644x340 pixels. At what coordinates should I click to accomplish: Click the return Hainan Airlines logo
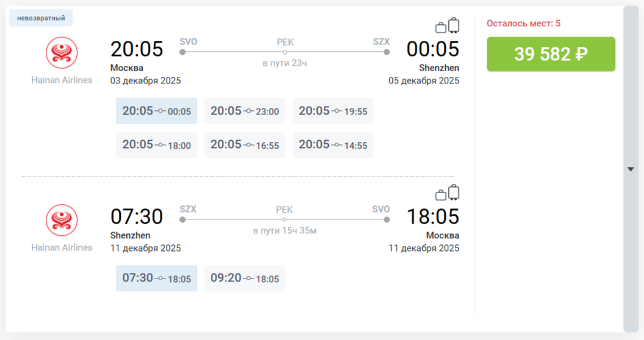click(62, 220)
